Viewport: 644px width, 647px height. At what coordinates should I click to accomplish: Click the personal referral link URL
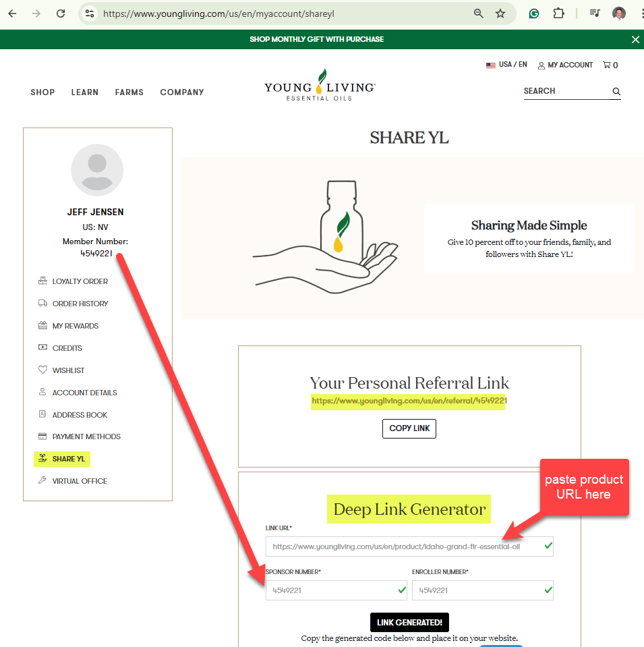click(x=409, y=401)
